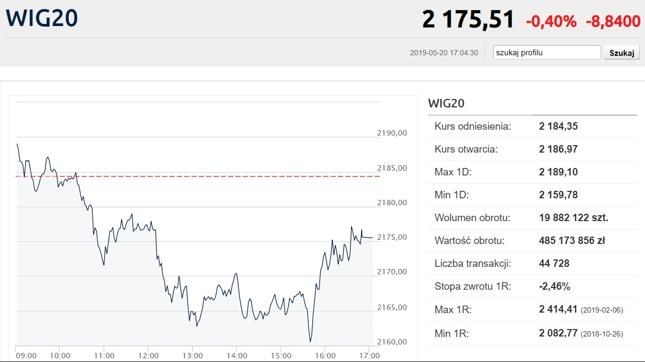645x362 pixels.
Task: Click the dashed red reference price line
Action: (198, 176)
